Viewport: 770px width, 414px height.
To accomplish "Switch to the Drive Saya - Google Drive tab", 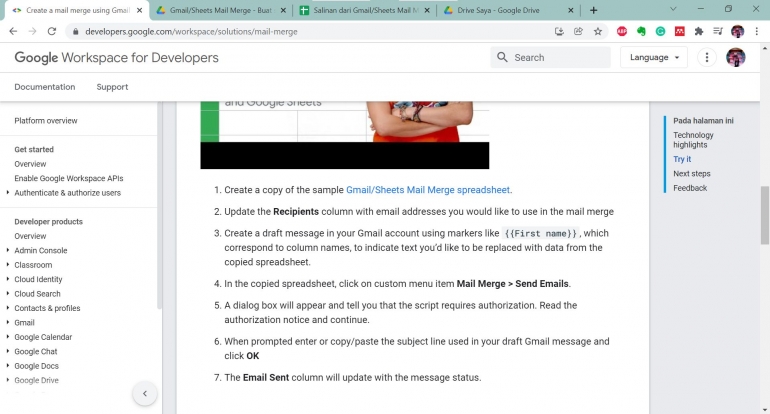I will click(507, 10).
